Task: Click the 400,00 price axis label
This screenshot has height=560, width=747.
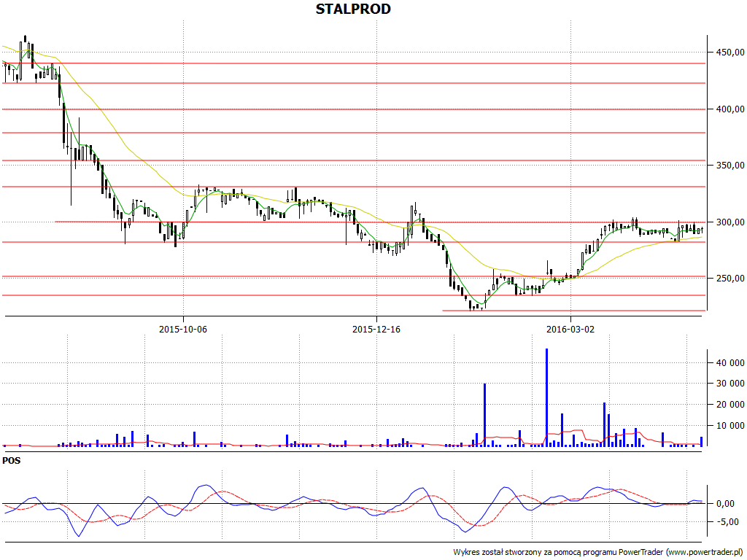Action: click(729, 109)
